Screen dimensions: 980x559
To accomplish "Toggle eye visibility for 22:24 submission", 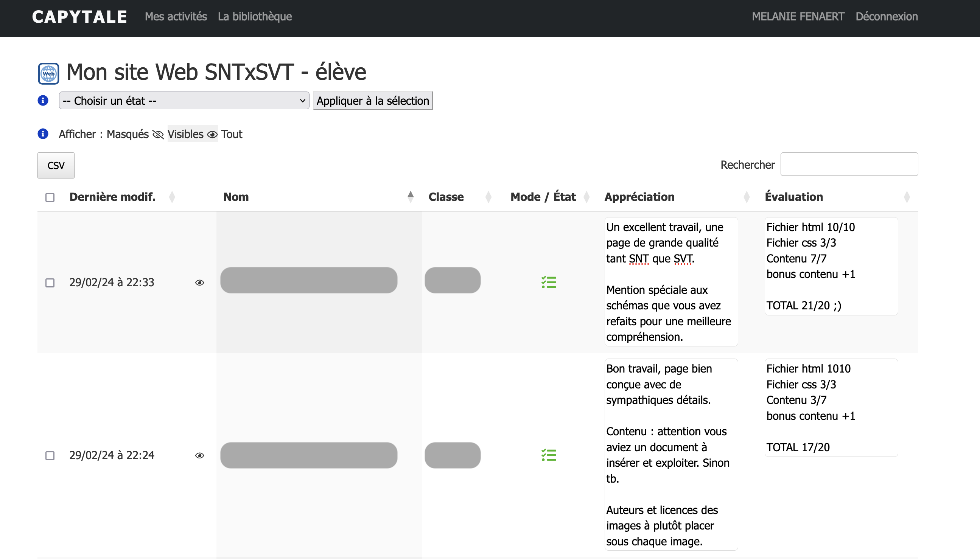I will tap(199, 456).
